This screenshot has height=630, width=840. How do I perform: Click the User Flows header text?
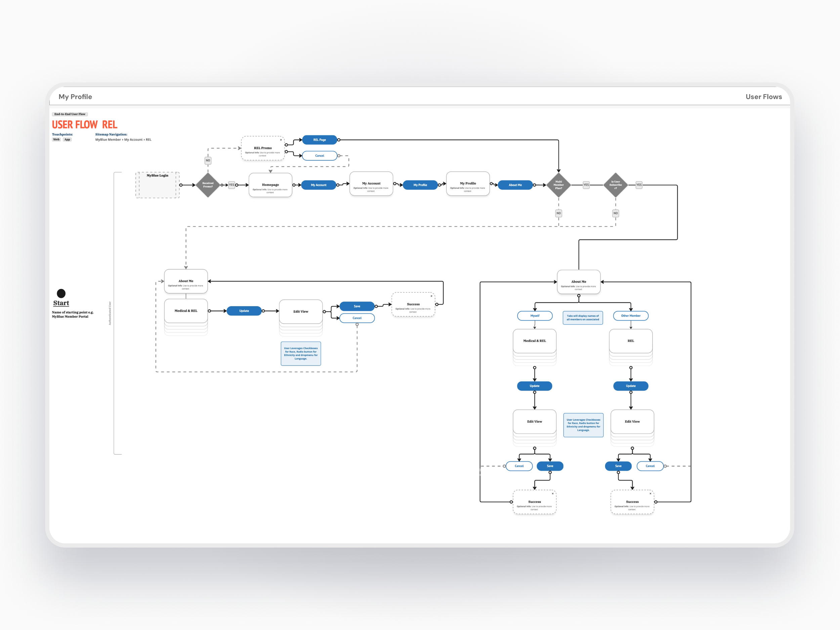tap(763, 96)
